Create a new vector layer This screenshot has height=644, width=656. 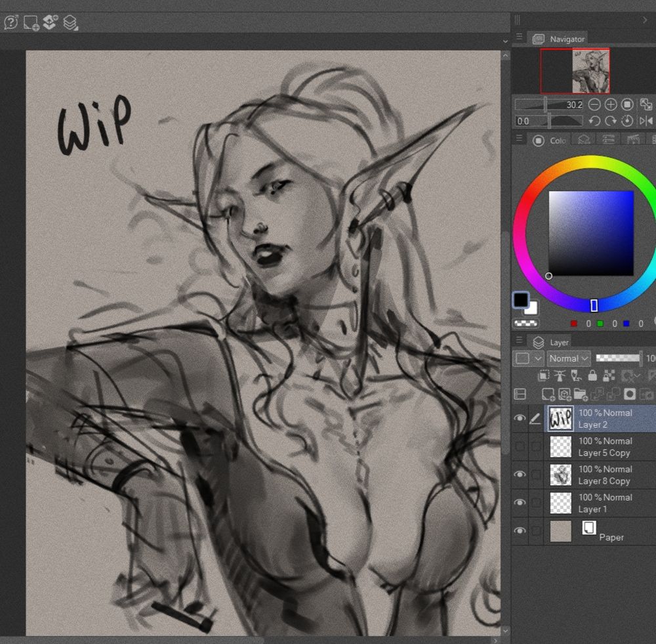coord(564,394)
